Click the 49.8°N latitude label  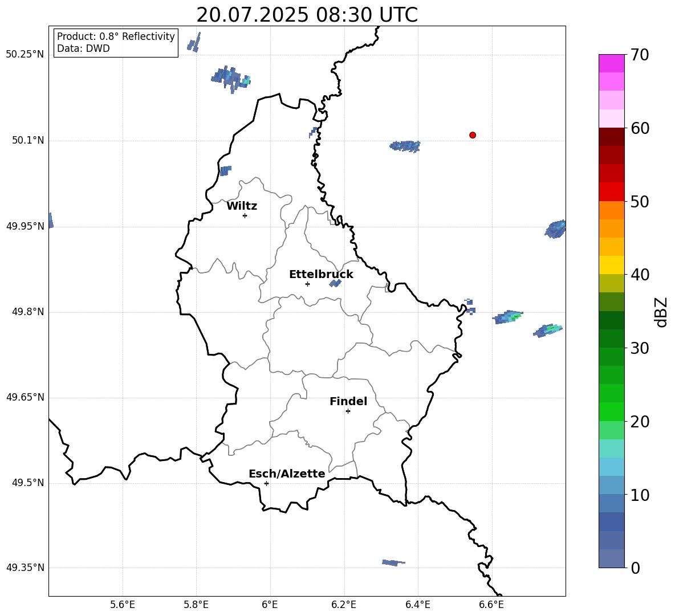pyautogui.click(x=28, y=312)
